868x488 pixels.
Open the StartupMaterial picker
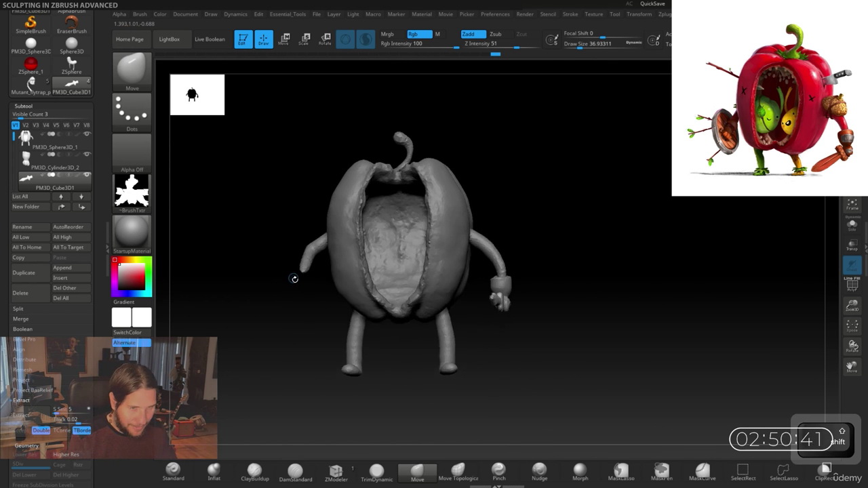point(132,234)
